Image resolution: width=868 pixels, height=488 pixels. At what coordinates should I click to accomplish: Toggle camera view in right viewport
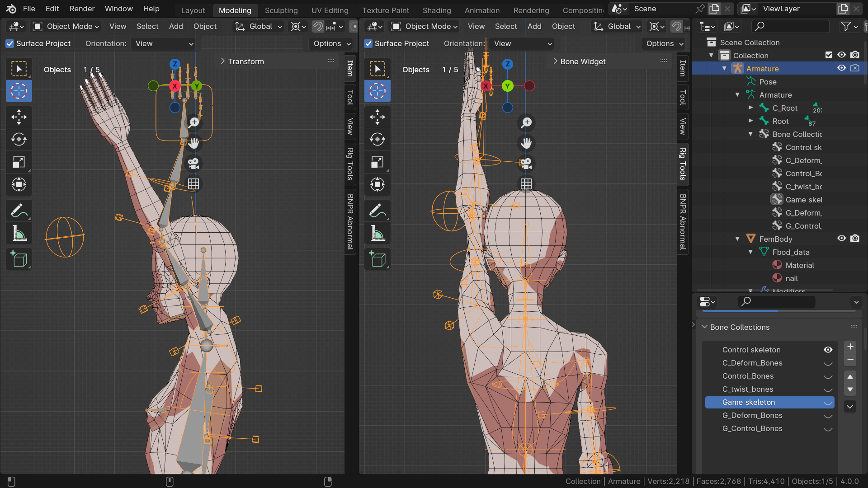tap(526, 164)
